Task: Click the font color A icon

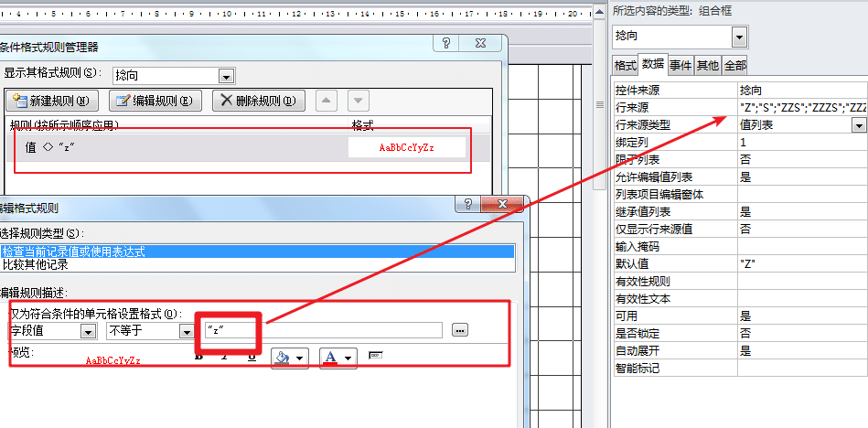Action: click(330, 358)
